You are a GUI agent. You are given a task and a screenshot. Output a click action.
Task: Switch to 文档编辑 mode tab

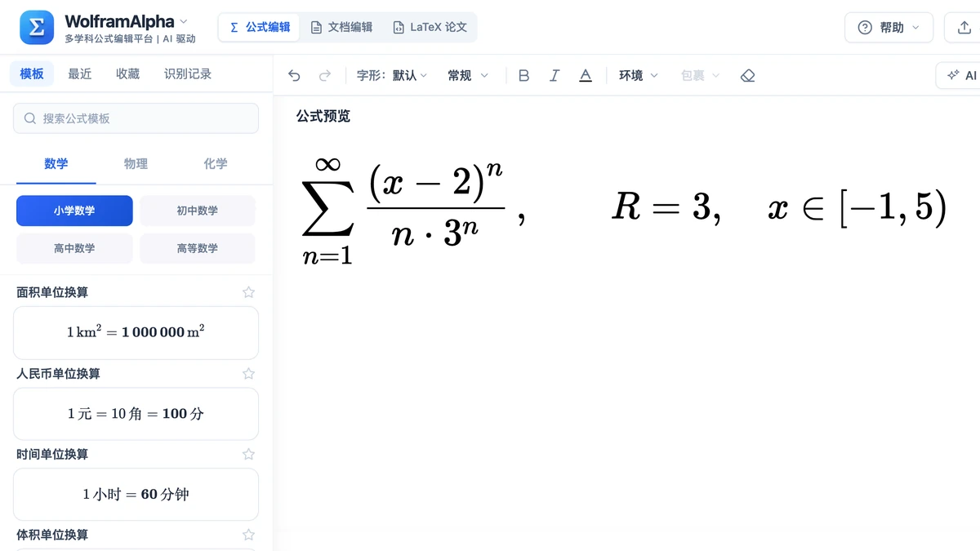coord(341,27)
